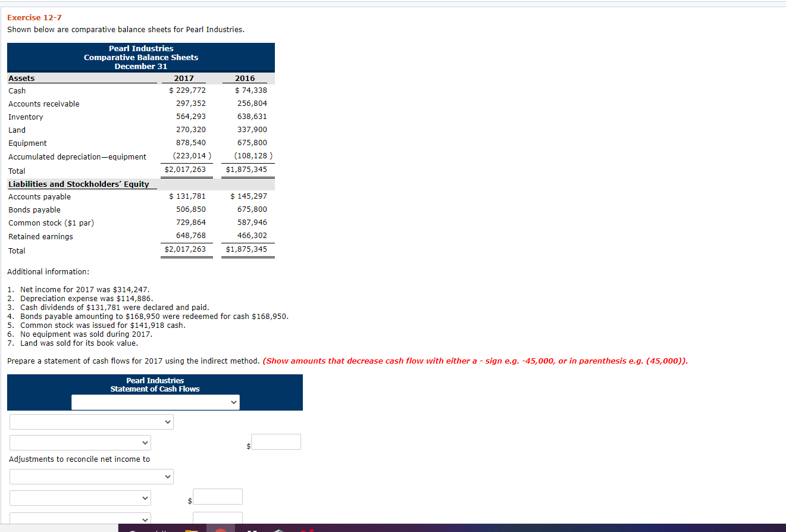This screenshot has height=532, width=786.
Task: Click the middle dollar amount input box
Action: coord(217,496)
